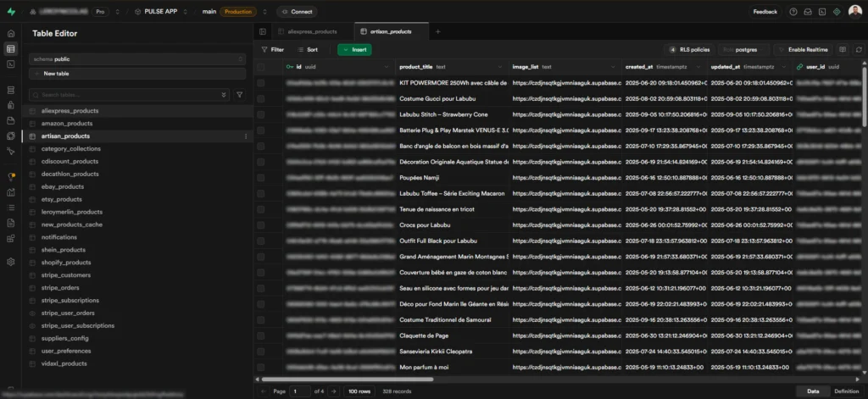Check the row for Costume Gucci pour Labubu

click(261, 98)
